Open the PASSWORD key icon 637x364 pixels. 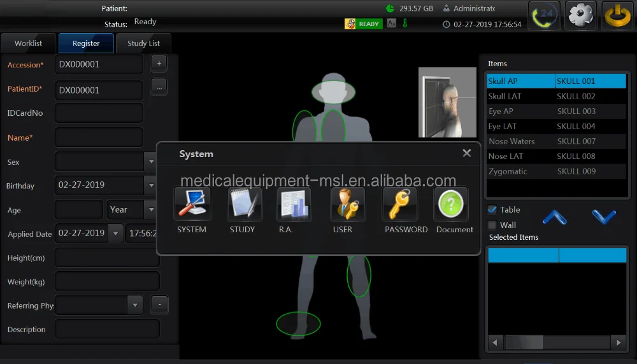(400, 204)
